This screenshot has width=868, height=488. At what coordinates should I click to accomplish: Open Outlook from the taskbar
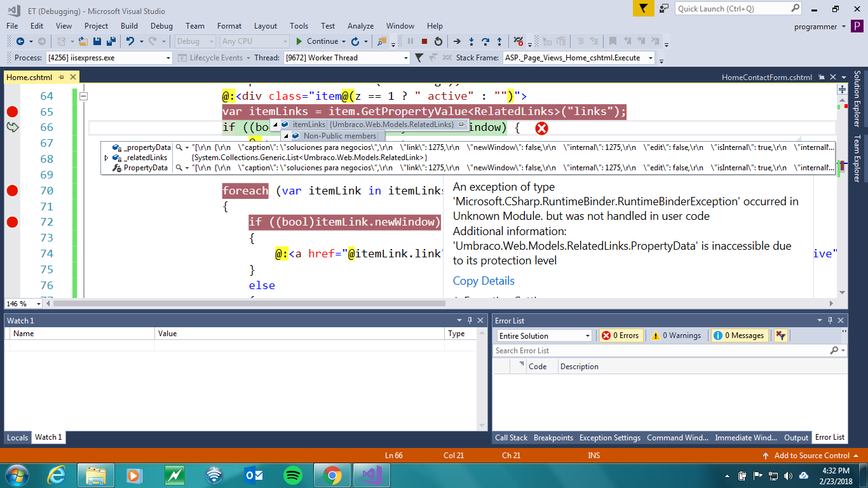pyautogui.click(x=254, y=475)
